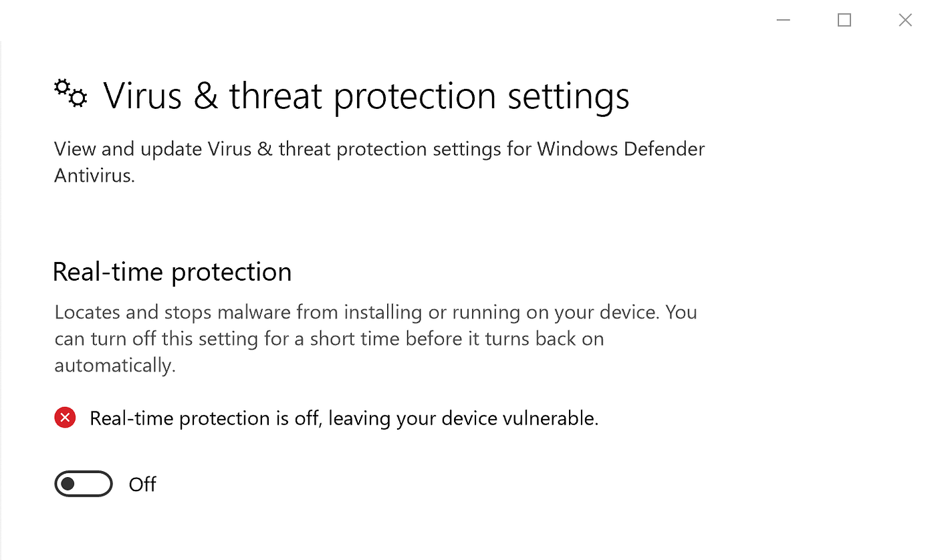Click the "Real-time protection is off" warning message

point(344,418)
